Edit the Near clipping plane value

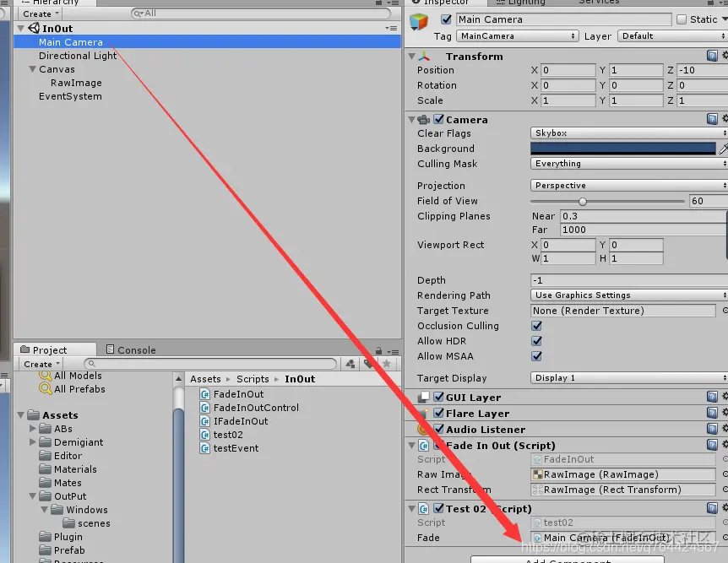[x=644, y=216]
